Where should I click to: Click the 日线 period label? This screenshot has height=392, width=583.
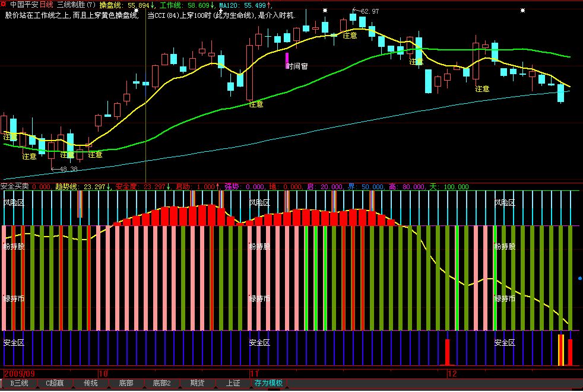tap(46, 5)
